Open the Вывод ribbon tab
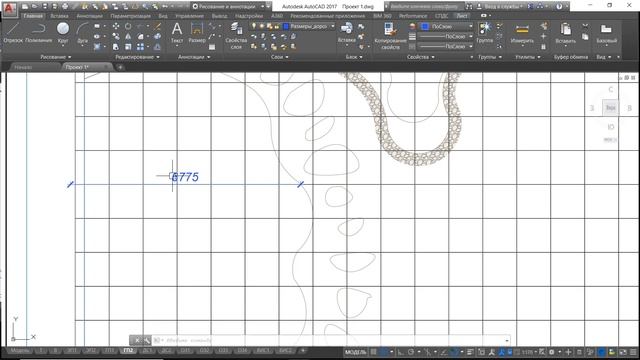This screenshot has width=640, height=360. (219, 16)
